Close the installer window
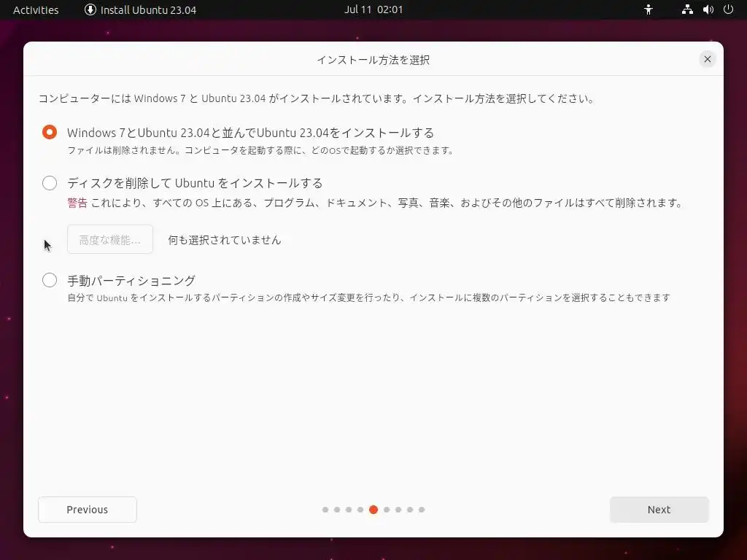The height and width of the screenshot is (560, 747). coord(708,59)
